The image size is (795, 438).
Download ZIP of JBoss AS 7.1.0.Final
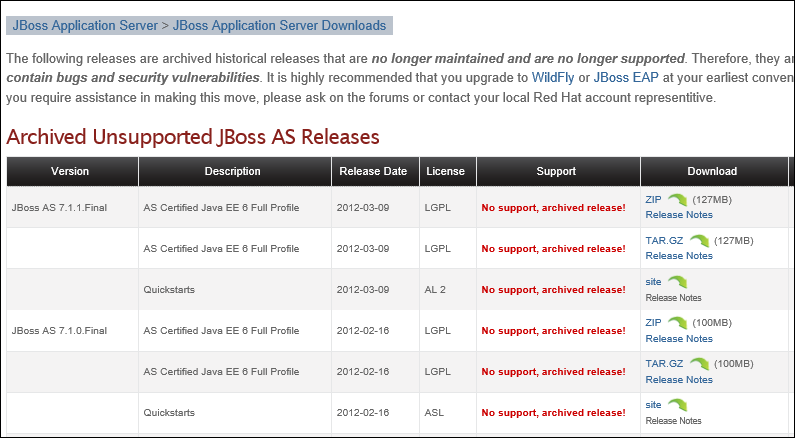tap(653, 323)
